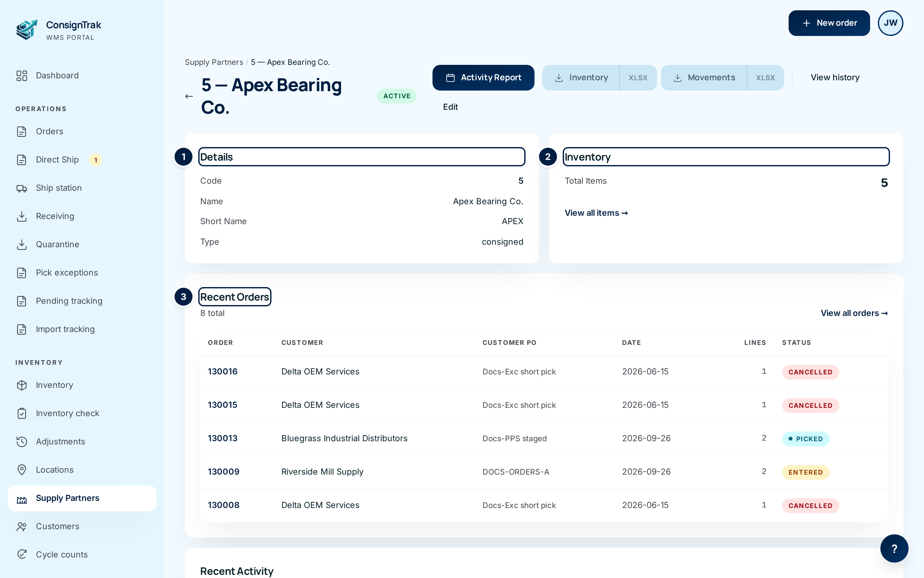Click the Direct Ship document icon
The image size is (924, 578).
22,160
